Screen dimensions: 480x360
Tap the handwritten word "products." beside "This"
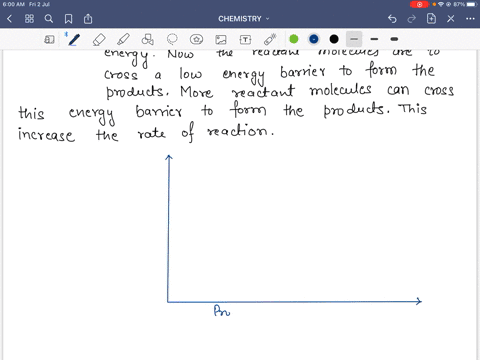(357, 110)
